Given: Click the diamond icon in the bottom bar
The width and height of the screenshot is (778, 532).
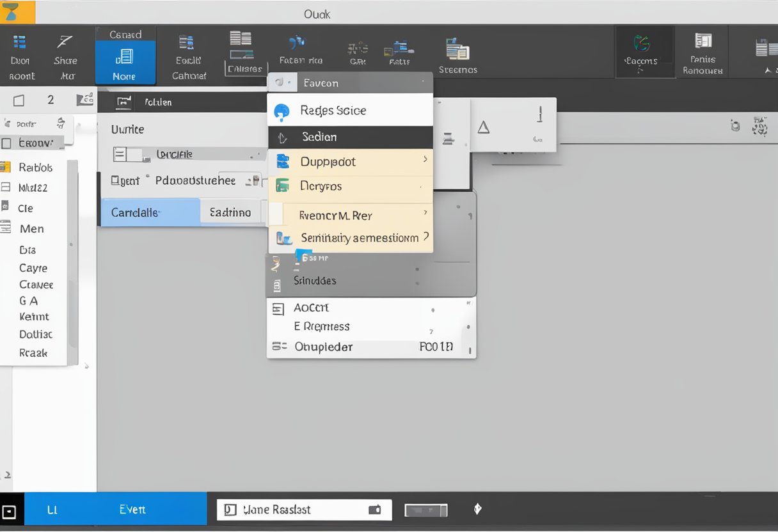Looking at the screenshot, I should coord(477,509).
